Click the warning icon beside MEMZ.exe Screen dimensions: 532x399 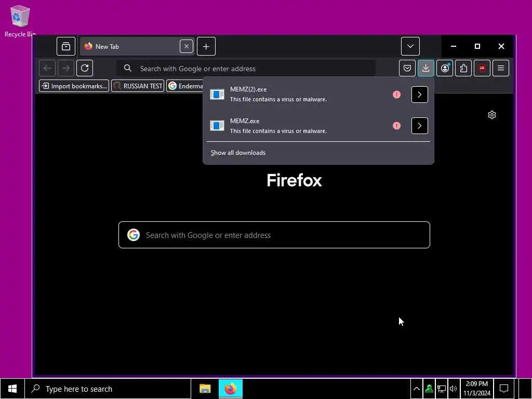pos(396,126)
